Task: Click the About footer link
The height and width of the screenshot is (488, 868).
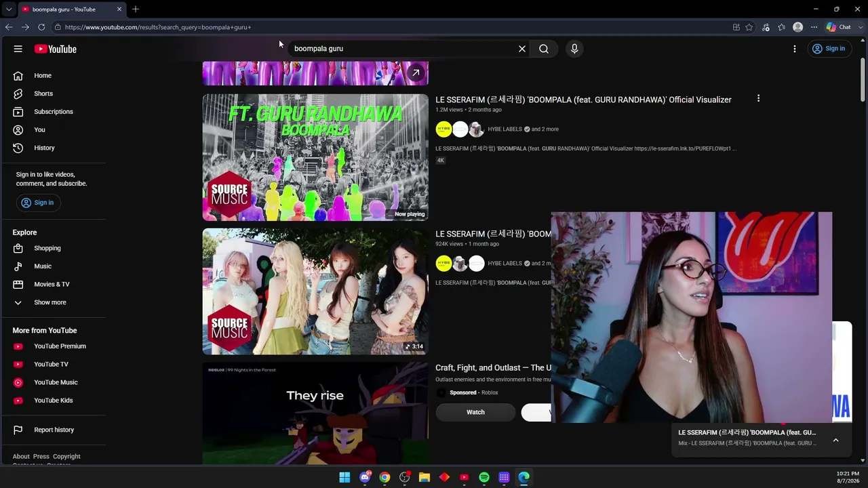Action: [x=21, y=457]
